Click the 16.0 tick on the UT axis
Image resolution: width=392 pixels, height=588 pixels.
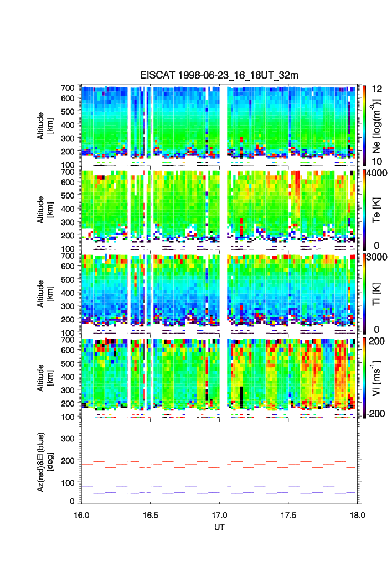click(x=81, y=514)
